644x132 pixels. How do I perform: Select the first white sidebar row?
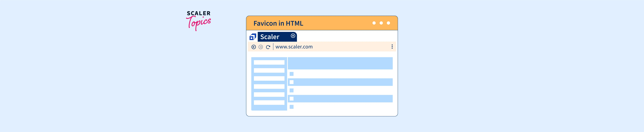tap(269, 62)
